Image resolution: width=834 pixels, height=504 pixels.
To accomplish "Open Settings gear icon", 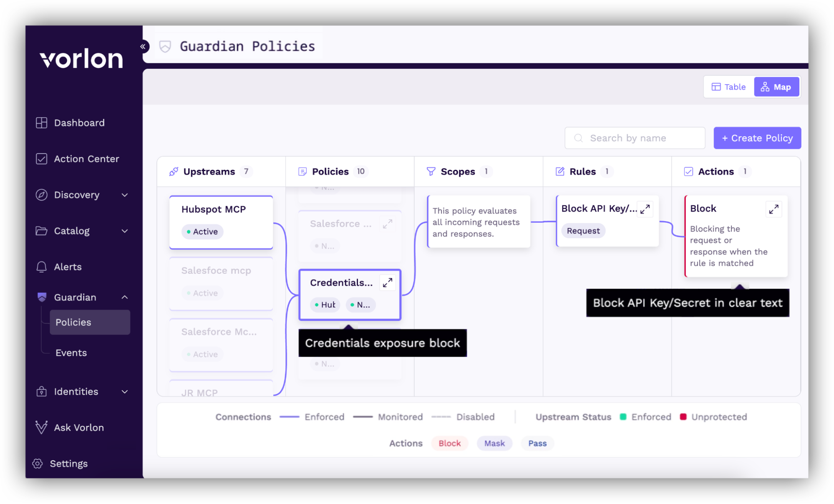I will click(38, 464).
